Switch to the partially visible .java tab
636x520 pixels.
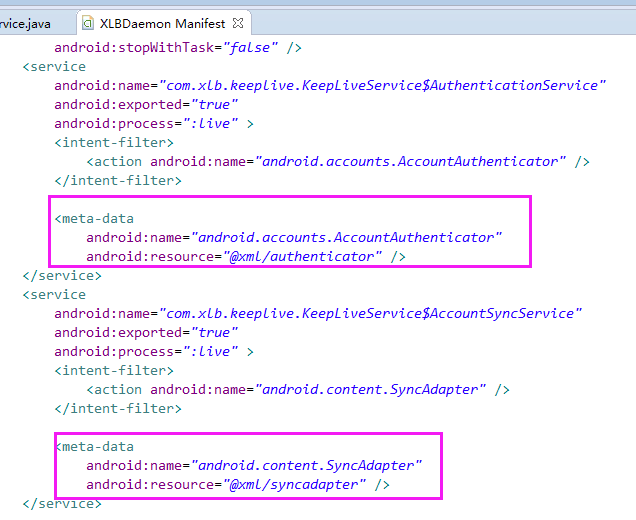[x=24, y=22]
